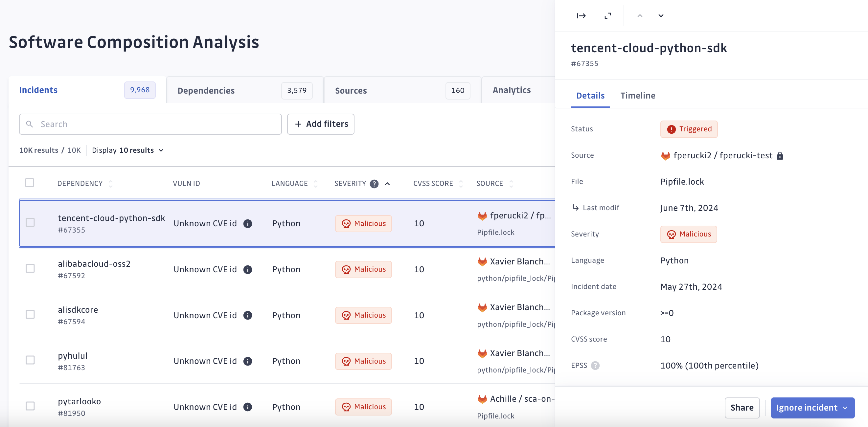The image size is (868, 427).
Task: Open the Timeline tab in side panel
Action: click(638, 96)
